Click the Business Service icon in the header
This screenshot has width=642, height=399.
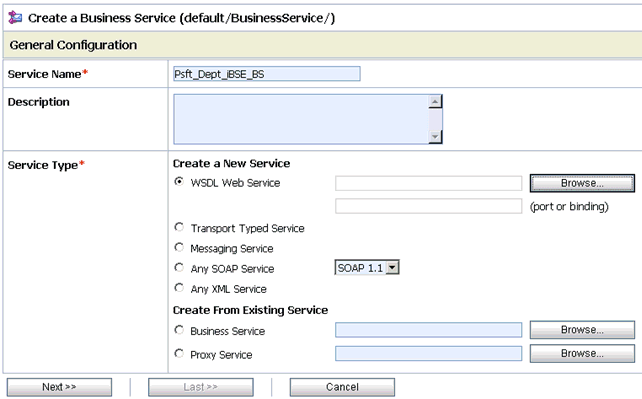[15, 18]
